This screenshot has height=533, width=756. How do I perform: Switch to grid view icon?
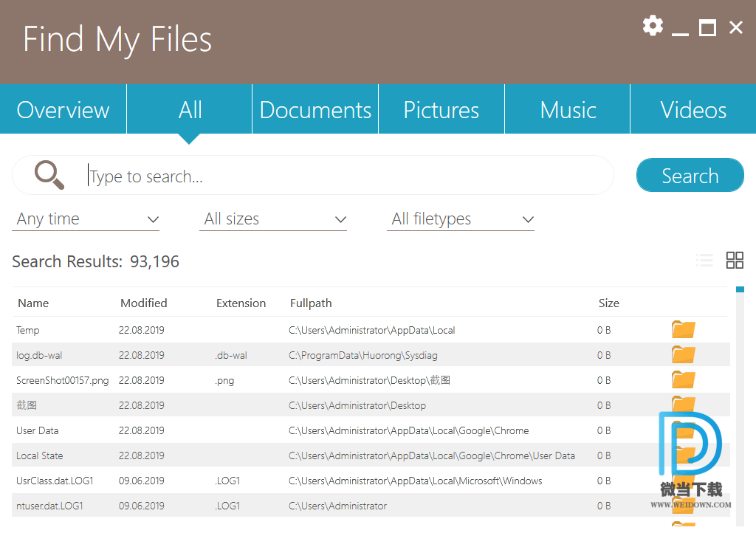point(735,261)
